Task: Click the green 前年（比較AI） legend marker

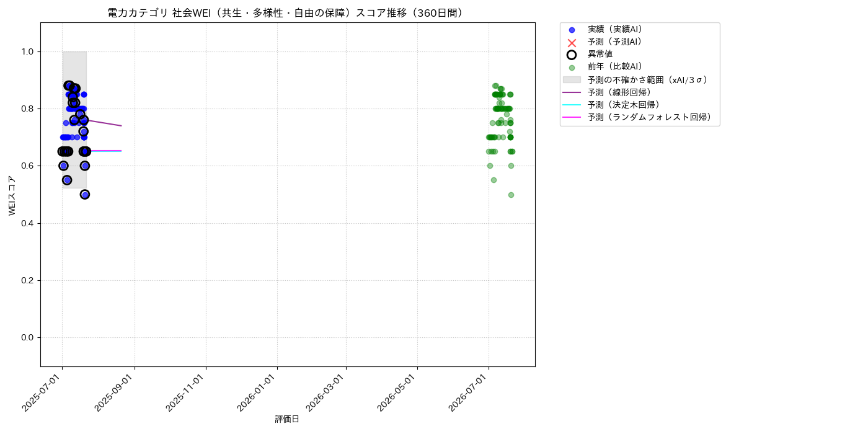Action: pos(572,68)
